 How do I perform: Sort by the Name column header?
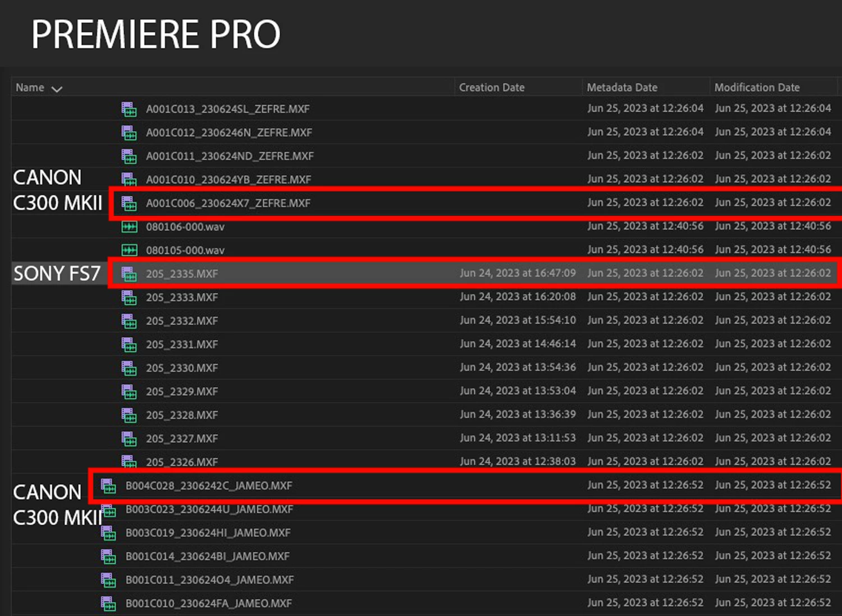click(x=30, y=88)
